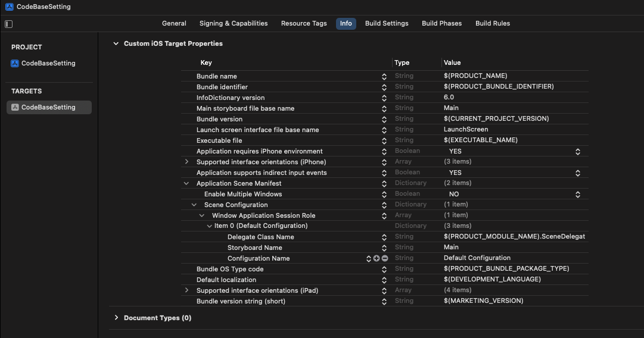644x338 pixels.
Task: Open key stepper for Bundle version row
Action: (x=384, y=120)
